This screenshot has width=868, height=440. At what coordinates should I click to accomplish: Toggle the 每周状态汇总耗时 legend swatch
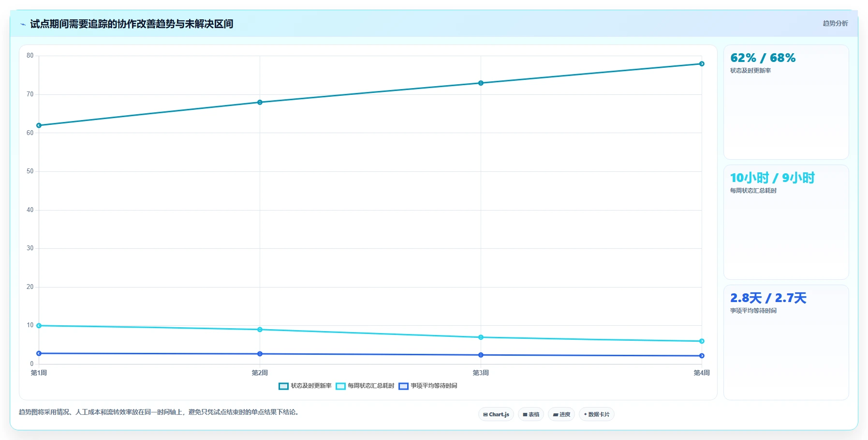pyautogui.click(x=340, y=386)
